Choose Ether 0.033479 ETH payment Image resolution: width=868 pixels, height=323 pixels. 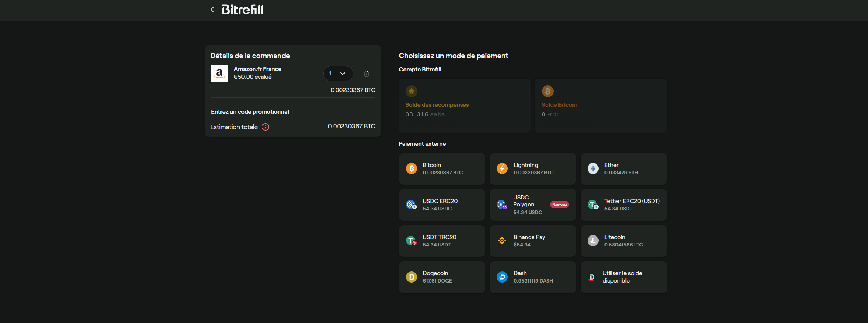pyautogui.click(x=624, y=169)
